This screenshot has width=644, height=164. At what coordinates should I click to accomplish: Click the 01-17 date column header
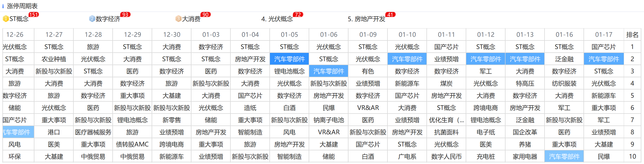(x=604, y=35)
